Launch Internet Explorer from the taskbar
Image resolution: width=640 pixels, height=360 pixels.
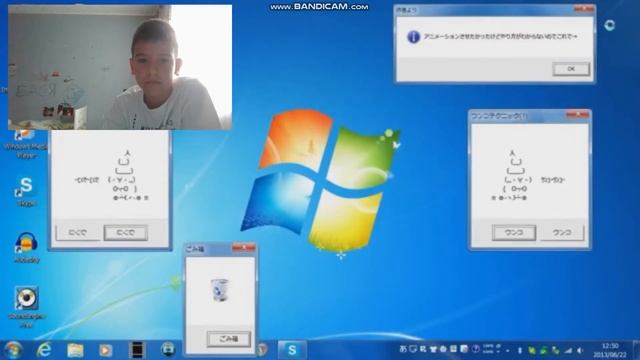pos(44,350)
